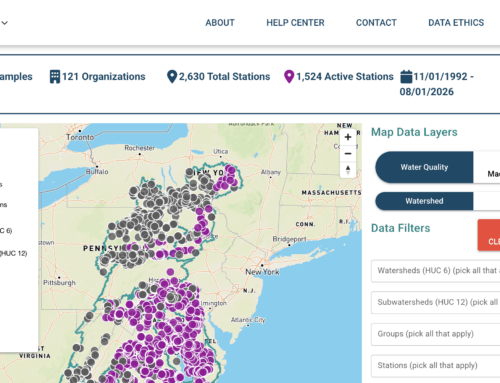This screenshot has width=500, height=383.
Task: Select the Watershed layer toggle
Action: [x=424, y=201]
